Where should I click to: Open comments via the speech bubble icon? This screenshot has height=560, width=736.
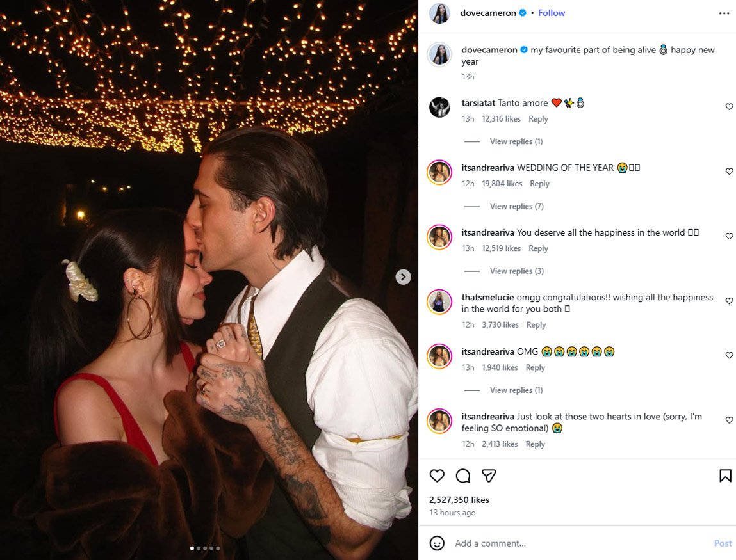pos(463,476)
